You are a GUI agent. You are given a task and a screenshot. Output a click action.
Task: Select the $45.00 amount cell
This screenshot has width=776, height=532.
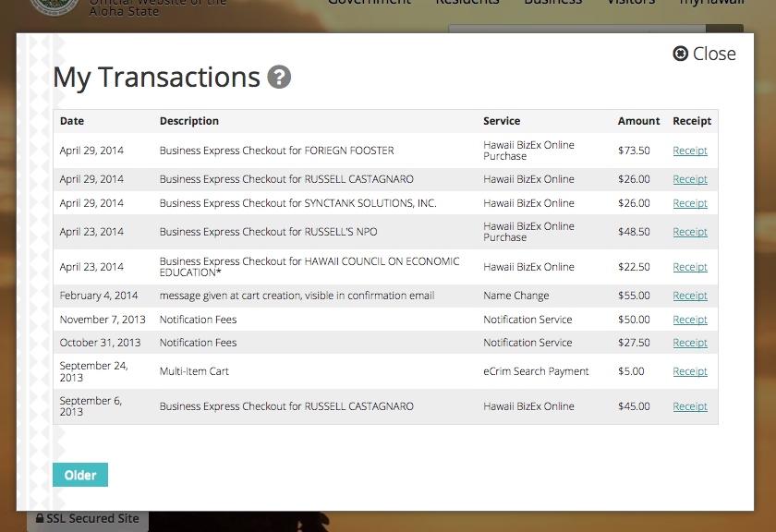(x=634, y=406)
